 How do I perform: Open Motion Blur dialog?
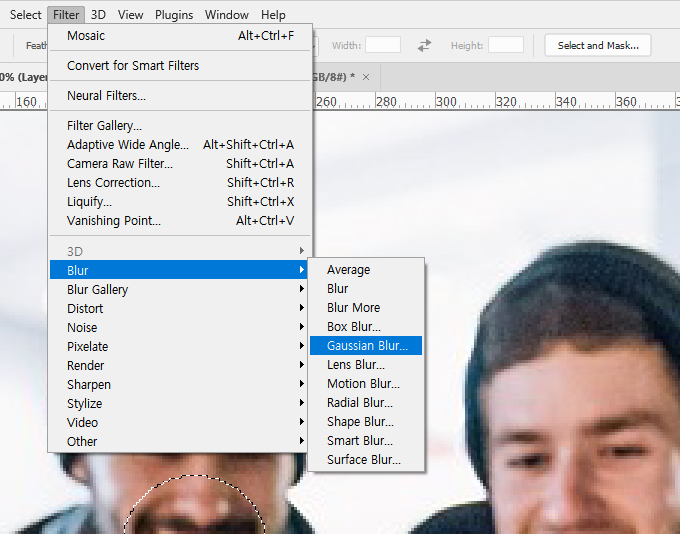tap(366, 384)
